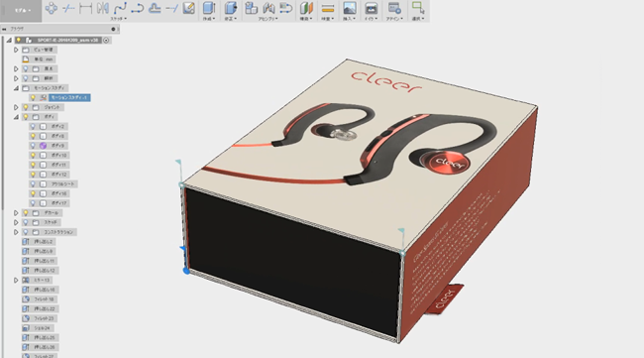Toggle visibility lightbulb of the デカール folder

[x=26, y=213]
